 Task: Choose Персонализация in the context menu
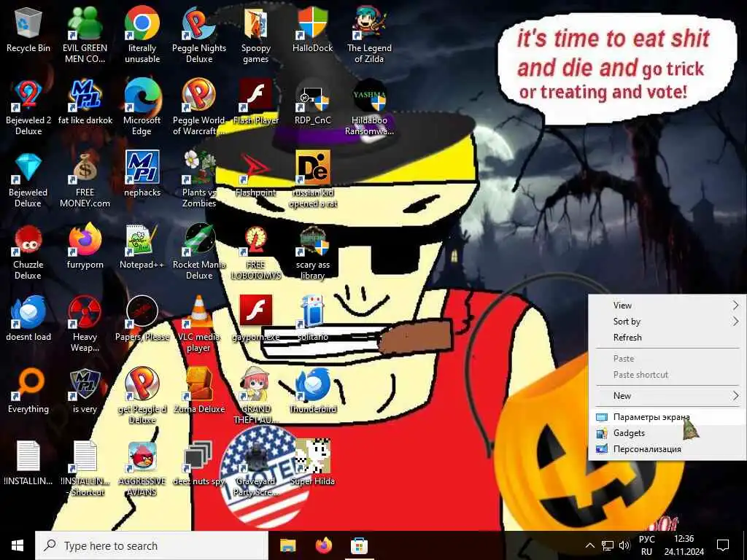pyautogui.click(x=667, y=449)
